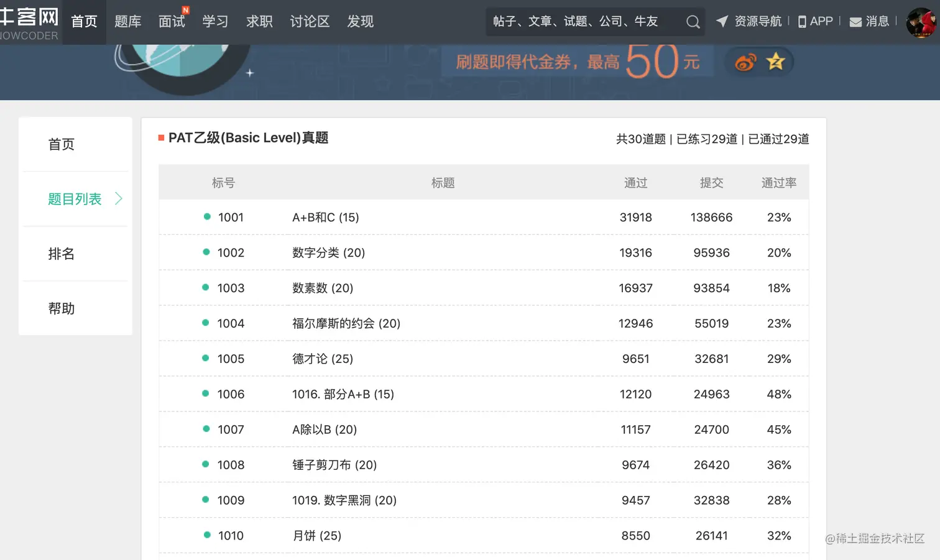Image resolution: width=940 pixels, height=560 pixels.
Task: Open the 首页 top navigation item
Action: (x=84, y=22)
